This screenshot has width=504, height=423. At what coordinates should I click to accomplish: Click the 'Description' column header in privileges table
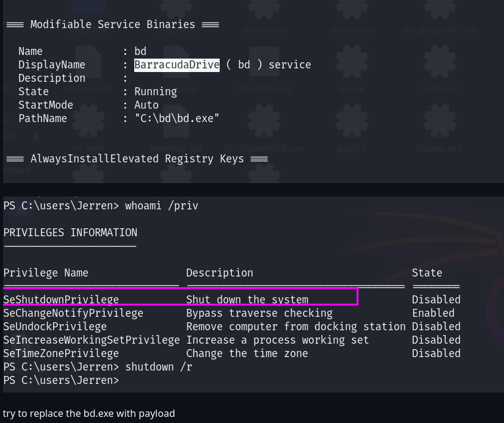[220, 273]
